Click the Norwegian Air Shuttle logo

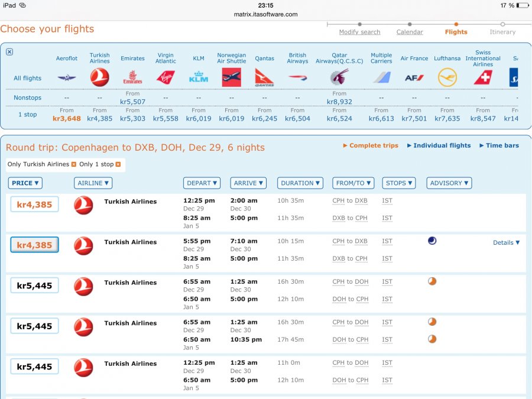[232, 77]
